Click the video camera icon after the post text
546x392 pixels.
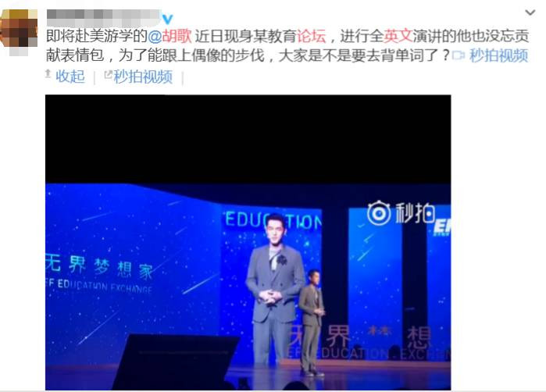(459, 55)
